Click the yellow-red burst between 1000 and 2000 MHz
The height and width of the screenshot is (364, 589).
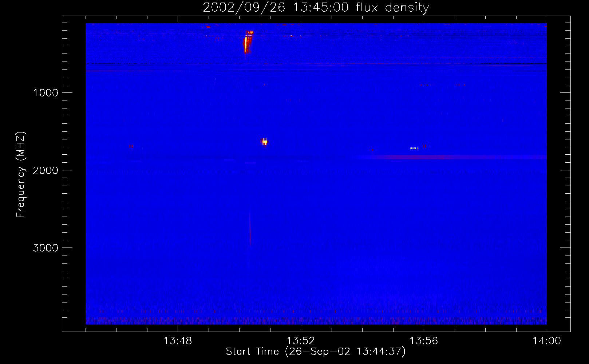264,141
